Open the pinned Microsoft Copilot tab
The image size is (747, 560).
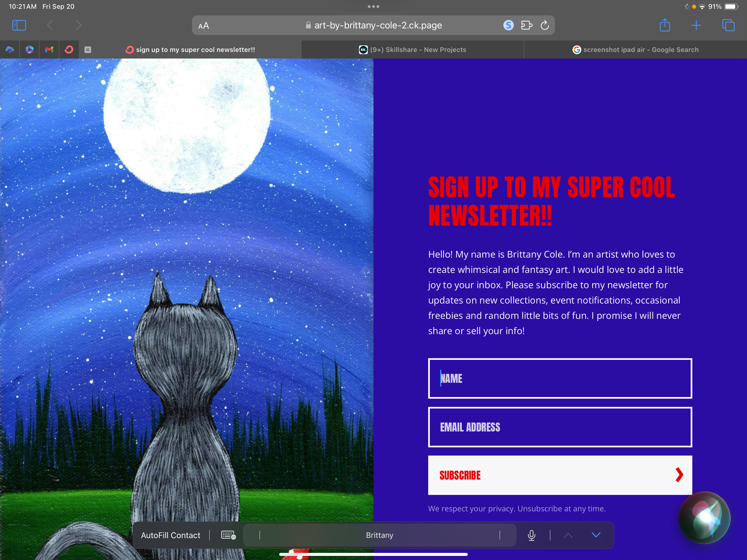(29, 50)
